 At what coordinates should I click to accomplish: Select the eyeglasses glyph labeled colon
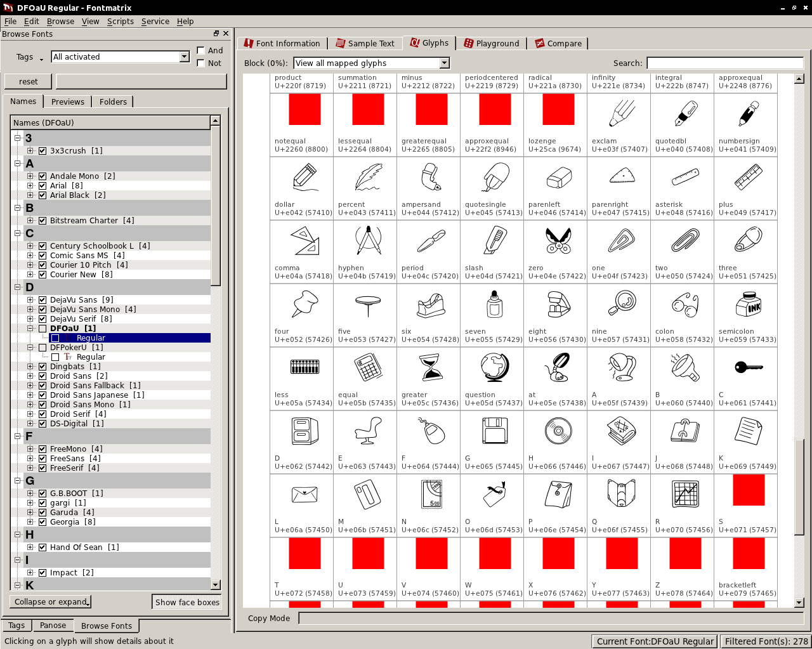pos(685,305)
